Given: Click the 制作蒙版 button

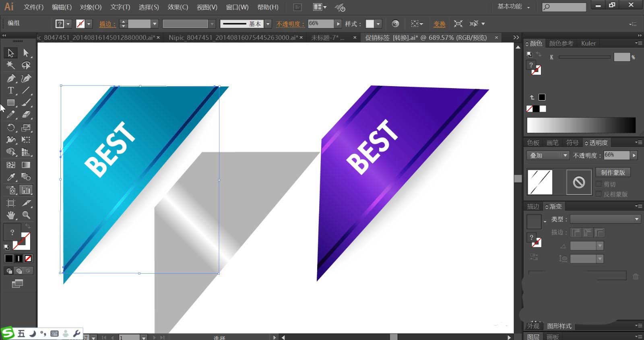Looking at the screenshot, I should pos(613,172).
